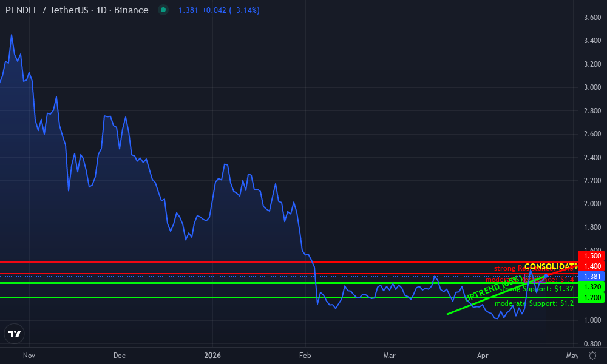Click the 3.000 price axis label
This screenshot has height=364, width=607.
[592, 87]
